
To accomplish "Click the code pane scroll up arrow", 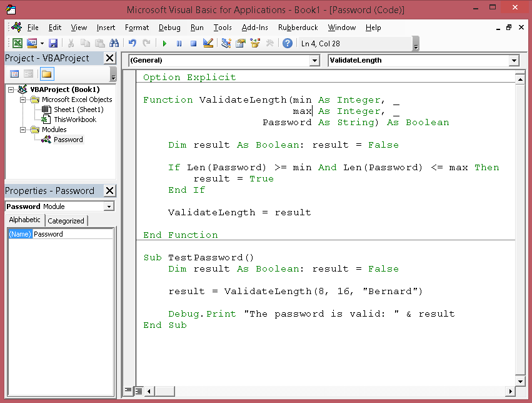I will point(519,79).
